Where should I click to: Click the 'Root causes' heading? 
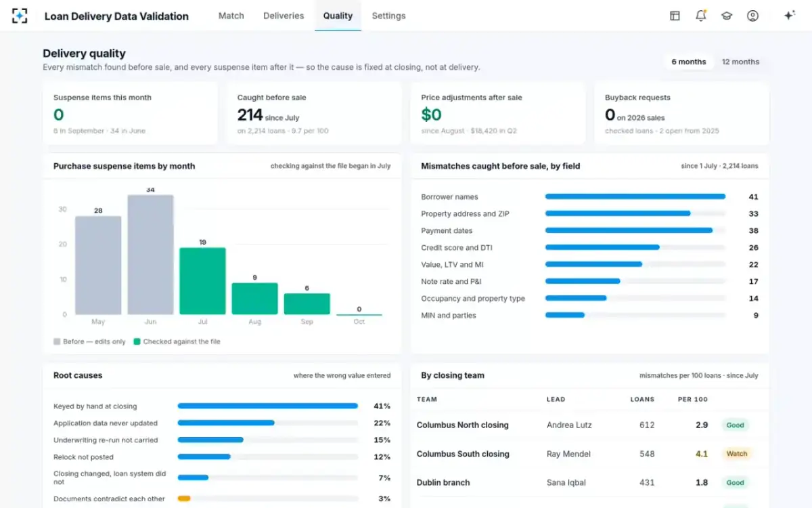78,375
